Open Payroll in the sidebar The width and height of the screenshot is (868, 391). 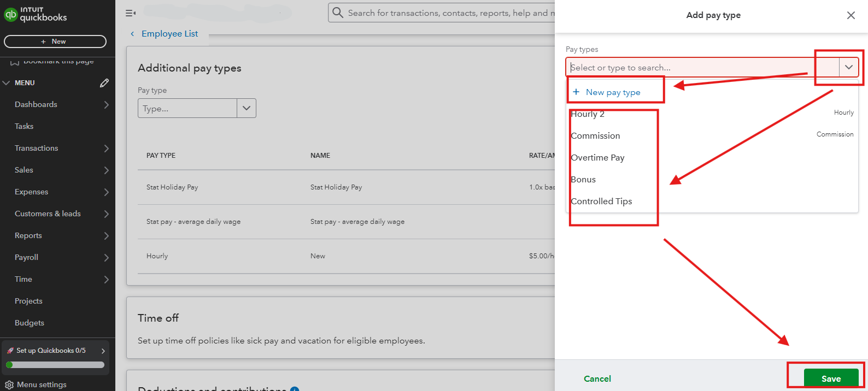tap(26, 257)
